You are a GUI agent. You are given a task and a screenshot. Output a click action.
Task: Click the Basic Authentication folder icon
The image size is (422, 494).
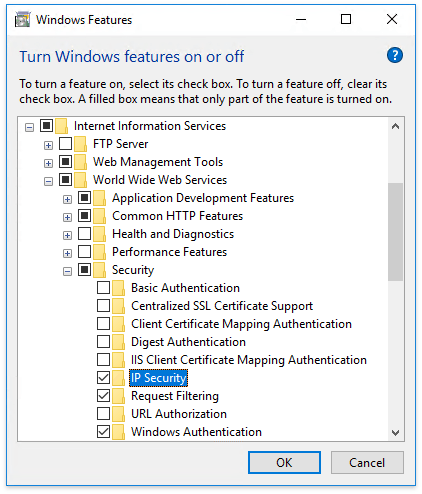point(118,288)
